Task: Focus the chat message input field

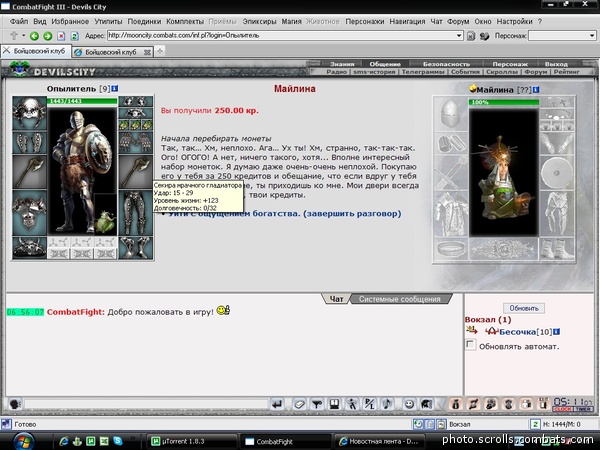Action: [146, 404]
